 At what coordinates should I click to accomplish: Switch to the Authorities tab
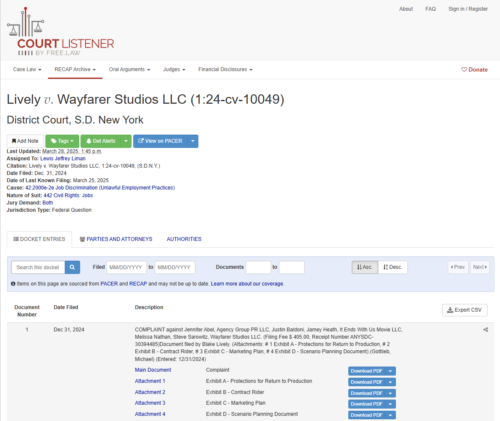click(184, 239)
